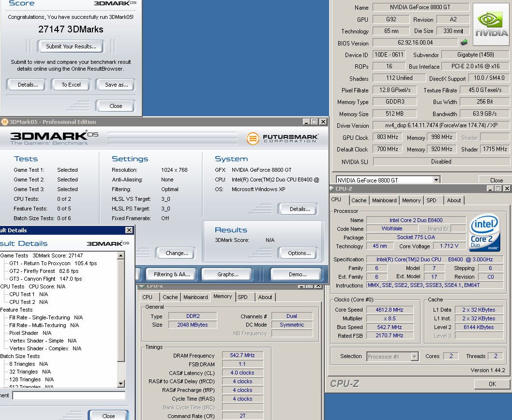
Task: Click Driver Version field in GPU-Z
Action: click(441, 125)
